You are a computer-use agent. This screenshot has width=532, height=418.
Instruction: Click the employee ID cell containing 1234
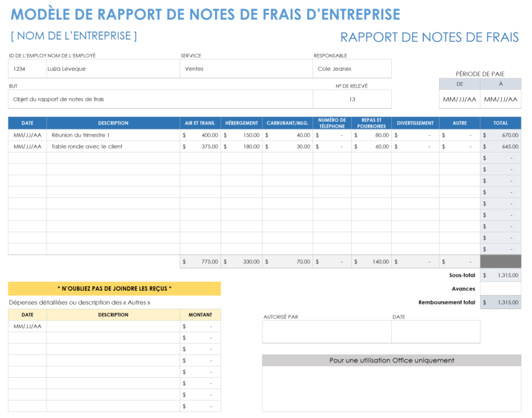26,69
